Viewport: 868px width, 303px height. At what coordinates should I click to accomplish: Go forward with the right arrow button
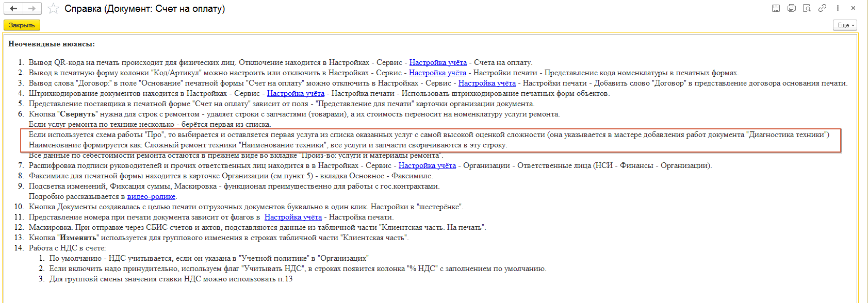(31, 8)
